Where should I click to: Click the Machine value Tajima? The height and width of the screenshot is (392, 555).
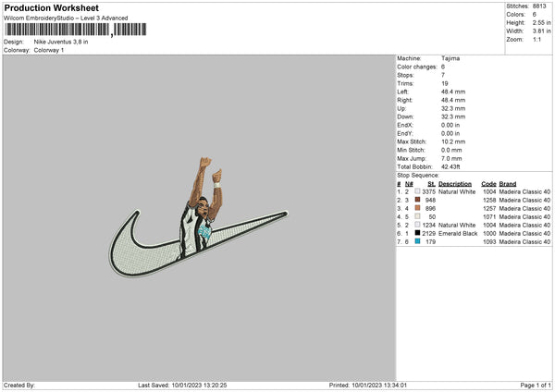(x=450, y=58)
